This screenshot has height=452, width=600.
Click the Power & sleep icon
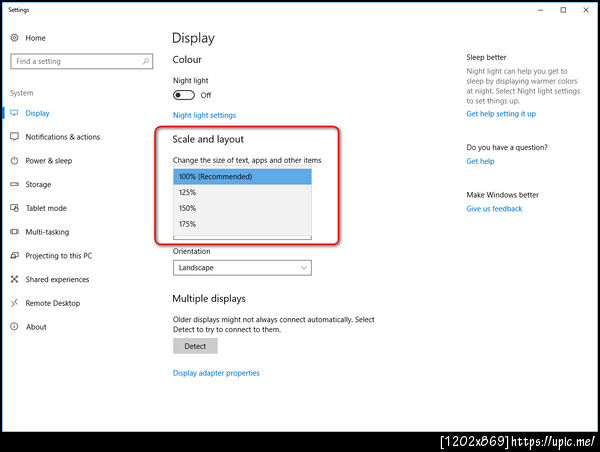tap(14, 161)
